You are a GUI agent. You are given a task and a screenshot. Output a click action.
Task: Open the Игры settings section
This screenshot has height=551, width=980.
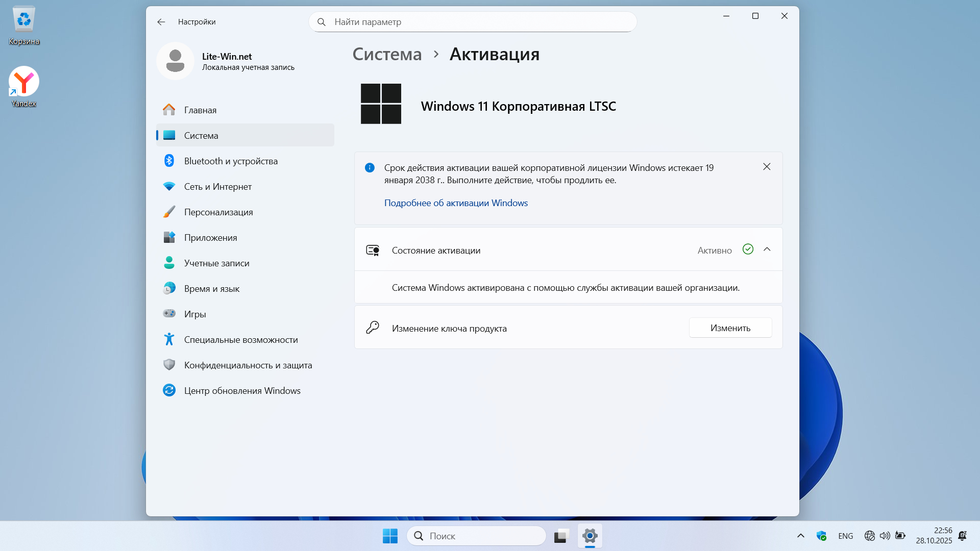tap(195, 314)
